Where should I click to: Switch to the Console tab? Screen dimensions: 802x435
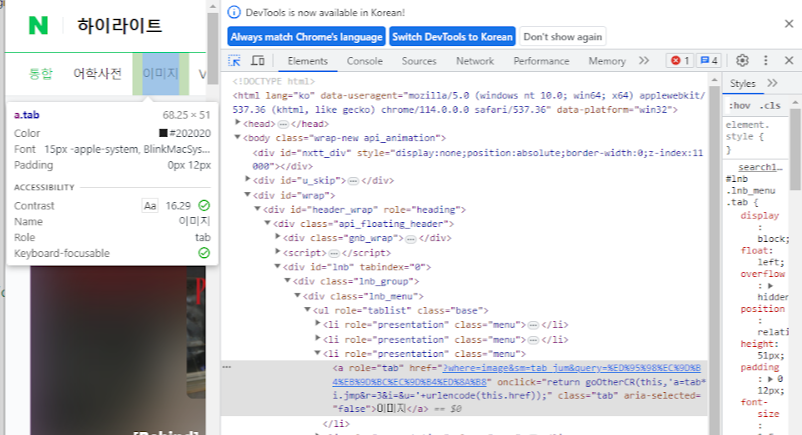(365, 61)
